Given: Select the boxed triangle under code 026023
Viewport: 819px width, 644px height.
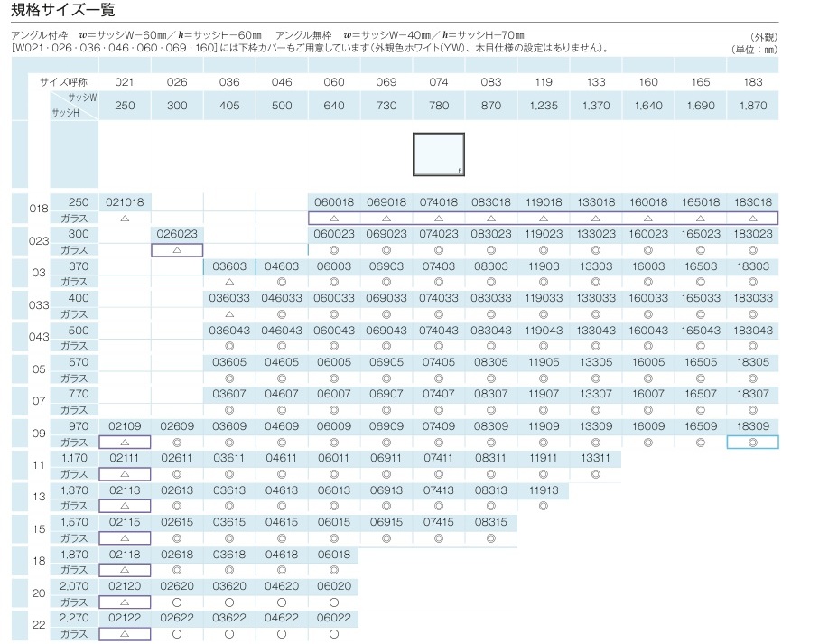Looking at the screenshot, I should coord(177,250).
